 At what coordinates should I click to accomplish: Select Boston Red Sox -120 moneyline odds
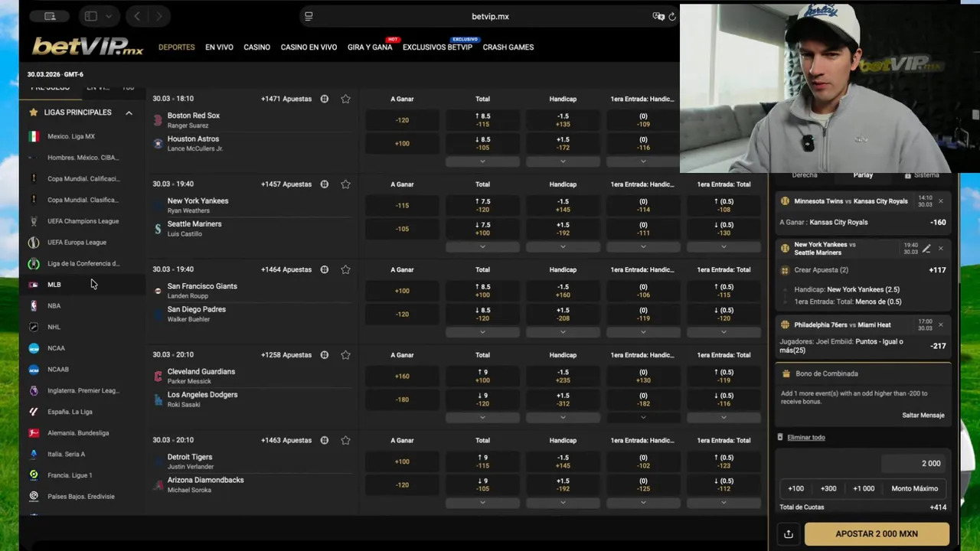402,120
